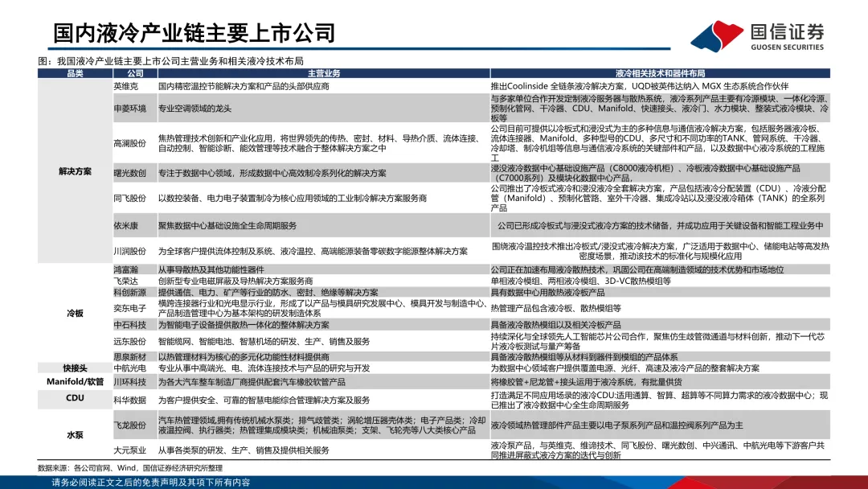Click 申菱环境's business text 专业空调领域的龙头
Viewport: 868px width, 489px height.
(x=194, y=109)
